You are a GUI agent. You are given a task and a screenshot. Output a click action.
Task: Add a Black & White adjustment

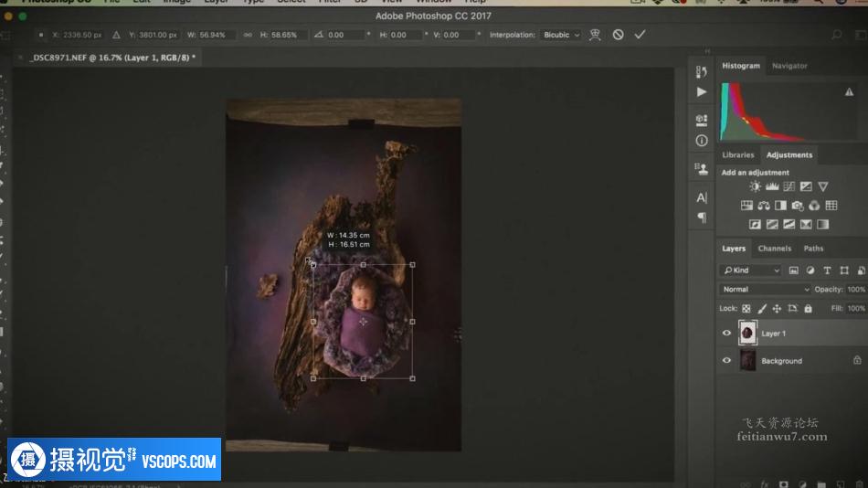click(780, 206)
